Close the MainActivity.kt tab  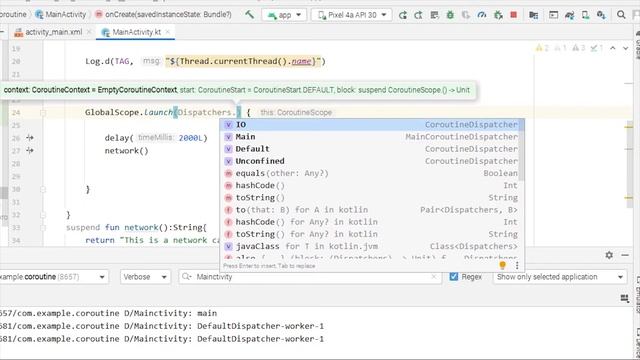click(x=167, y=32)
